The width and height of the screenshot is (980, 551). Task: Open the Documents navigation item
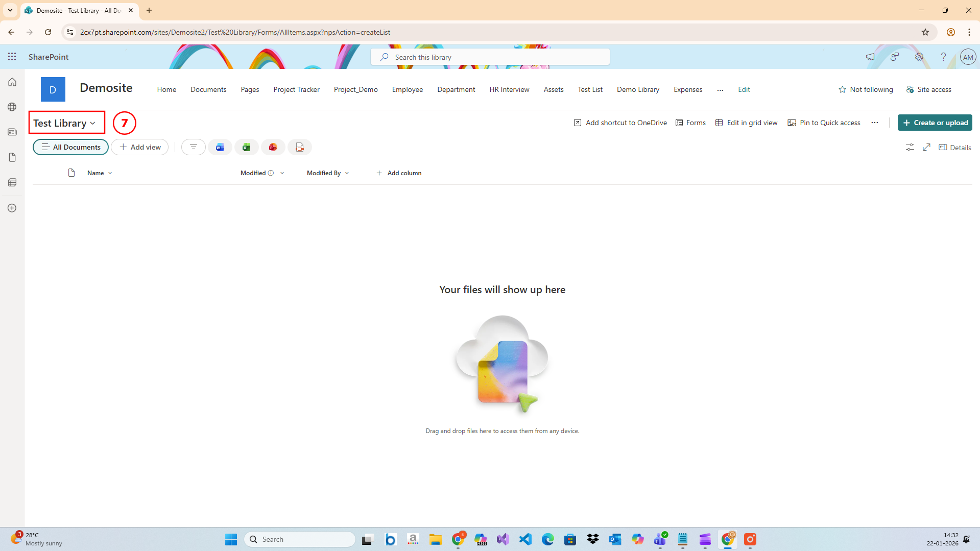(x=208, y=89)
